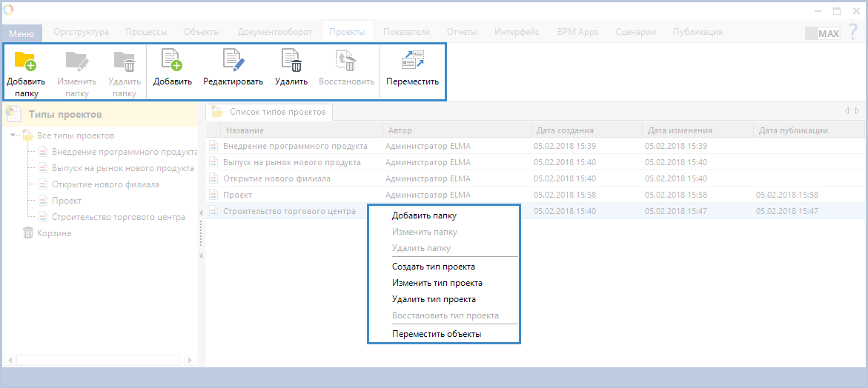Select Строительство торгового центра in tree
Image resolution: width=868 pixels, height=388 pixels.
pos(119,217)
